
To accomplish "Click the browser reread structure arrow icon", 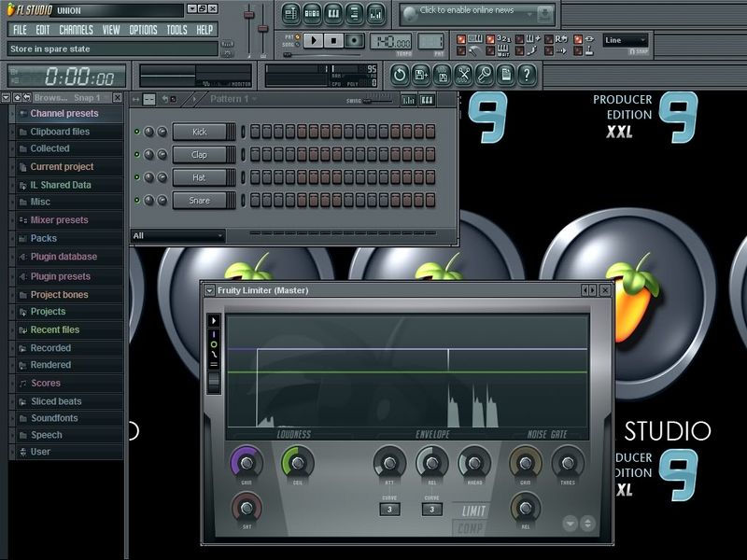I will 27,98.
